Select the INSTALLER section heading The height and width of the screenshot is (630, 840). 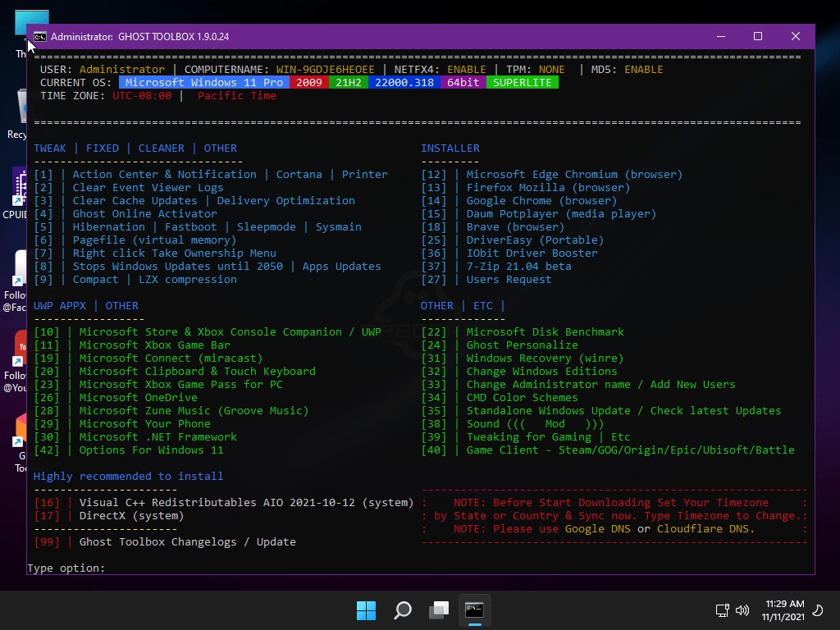click(450, 148)
